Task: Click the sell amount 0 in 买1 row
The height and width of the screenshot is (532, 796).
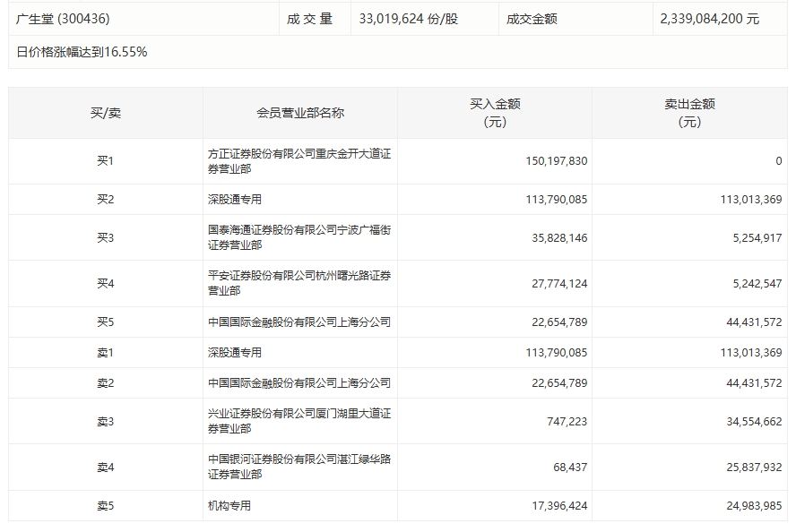Action: (779, 161)
